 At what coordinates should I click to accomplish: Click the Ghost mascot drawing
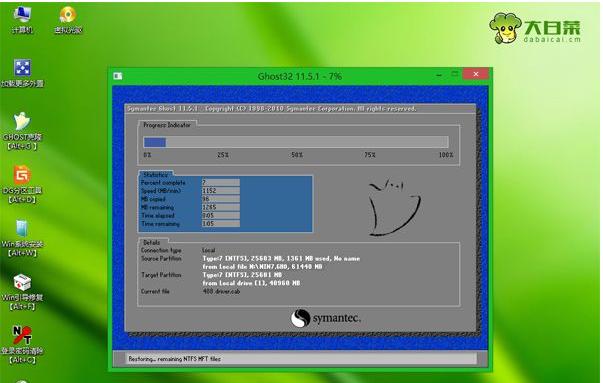[x=394, y=207]
